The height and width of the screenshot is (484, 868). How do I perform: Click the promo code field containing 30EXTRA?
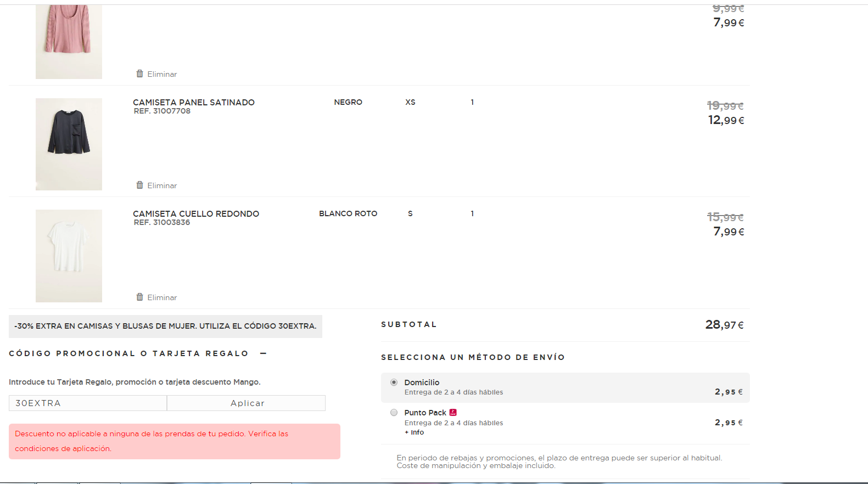click(x=88, y=403)
